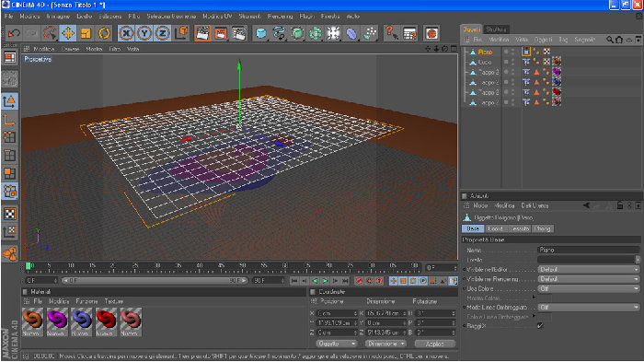Toggle the Z axis lock
Image resolution: width=644 pixels, height=362 pixels.
click(163, 33)
